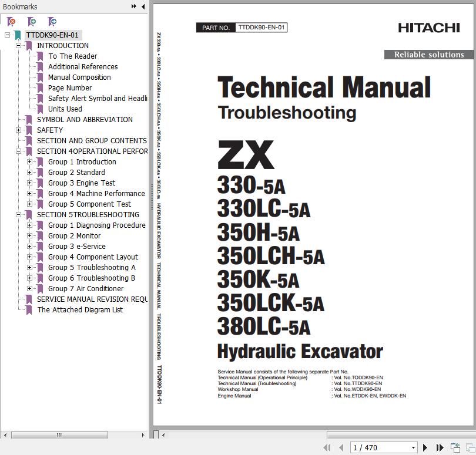Viewport: 476px width, 455px height.
Task: Open SYMBOL AND ABBREVIATION bookmark
Action: click(85, 120)
